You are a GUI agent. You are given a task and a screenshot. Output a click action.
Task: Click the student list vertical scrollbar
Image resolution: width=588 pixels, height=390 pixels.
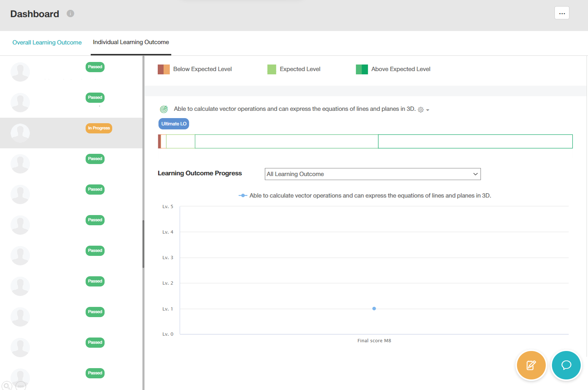143,244
